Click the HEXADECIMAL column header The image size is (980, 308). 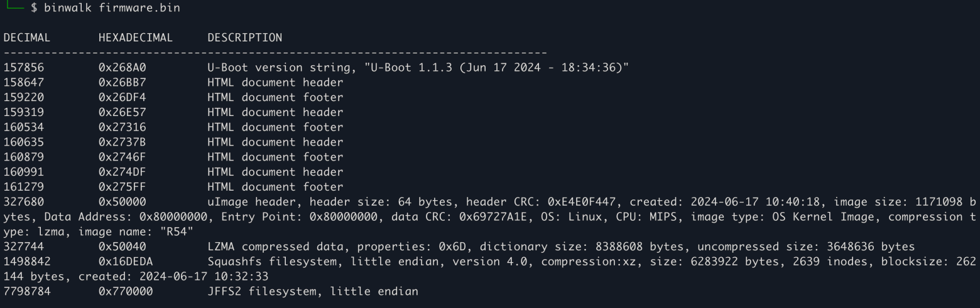pos(135,38)
